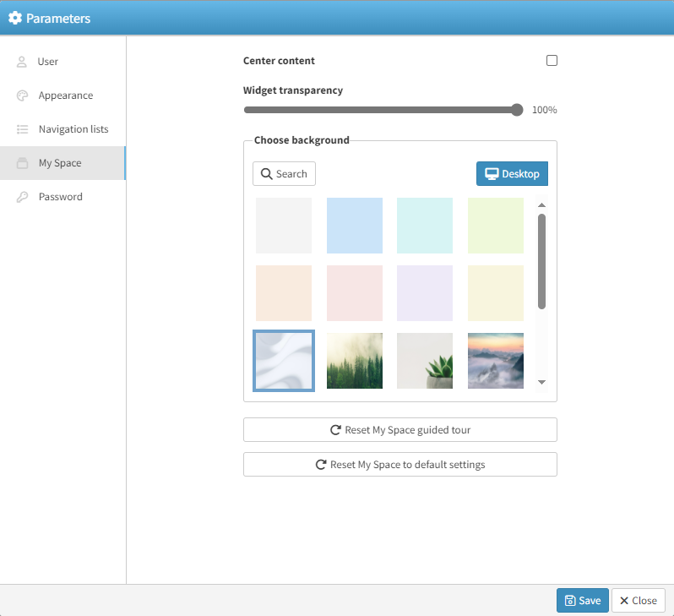Click the circular arrow icon on guided tour reset
The width and height of the screenshot is (674, 616).
click(x=335, y=430)
